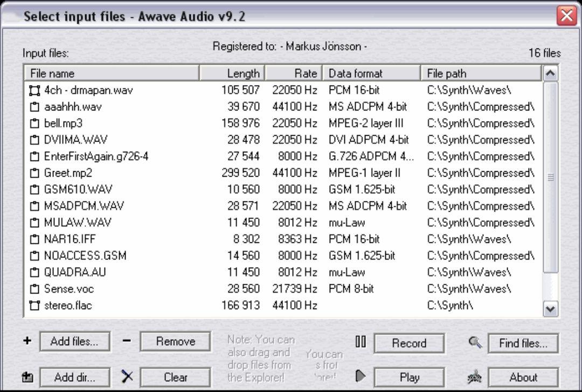Select the file NOACCESS.GSM

pos(85,256)
